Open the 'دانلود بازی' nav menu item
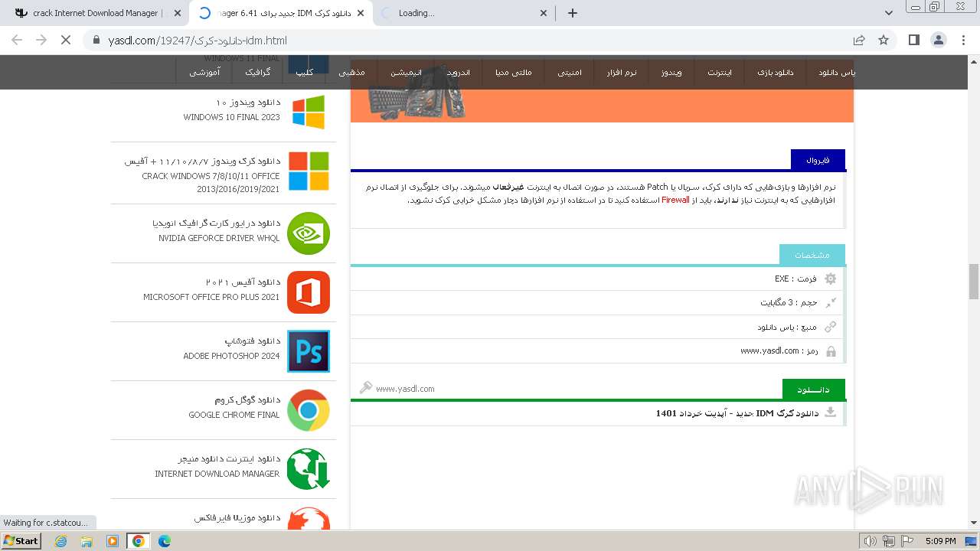Viewport: 980px width, 551px height. click(x=776, y=73)
